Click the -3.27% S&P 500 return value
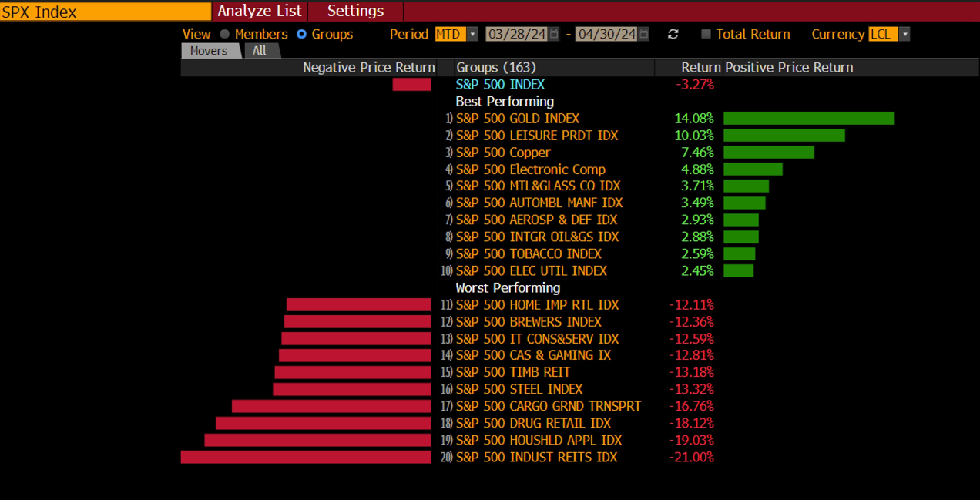This screenshot has height=500, width=980. tap(695, 85)
